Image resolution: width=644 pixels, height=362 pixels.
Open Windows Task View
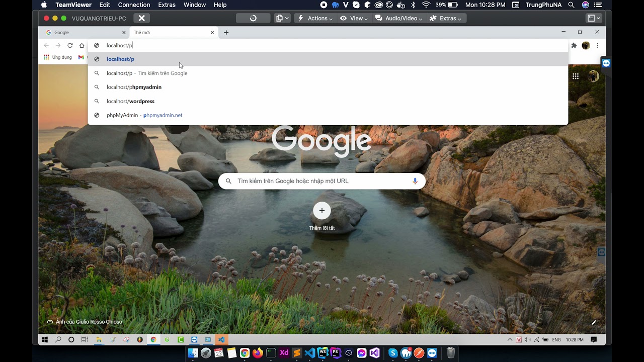click(85, 340)
